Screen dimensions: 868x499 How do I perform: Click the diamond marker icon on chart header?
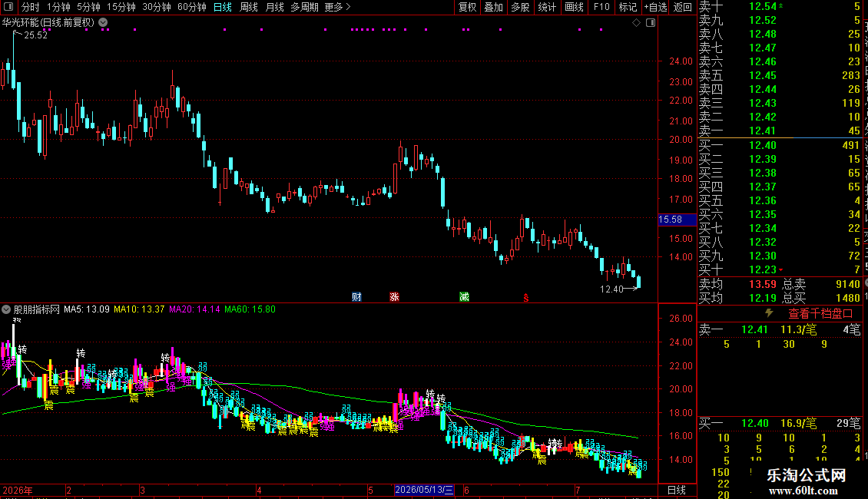(636, 23)
